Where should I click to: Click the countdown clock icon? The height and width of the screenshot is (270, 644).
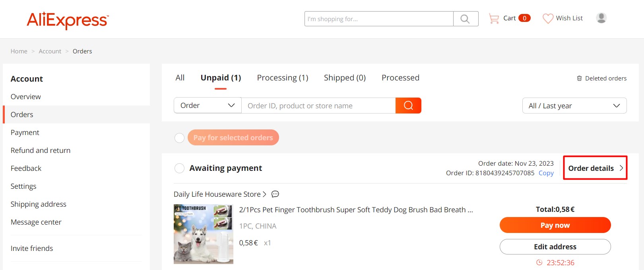pos(539,262)
